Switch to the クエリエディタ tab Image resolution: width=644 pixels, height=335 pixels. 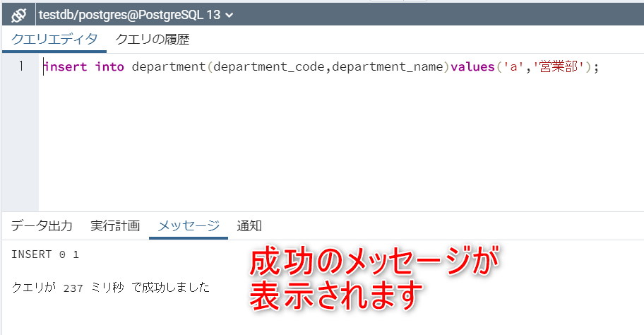54,40
